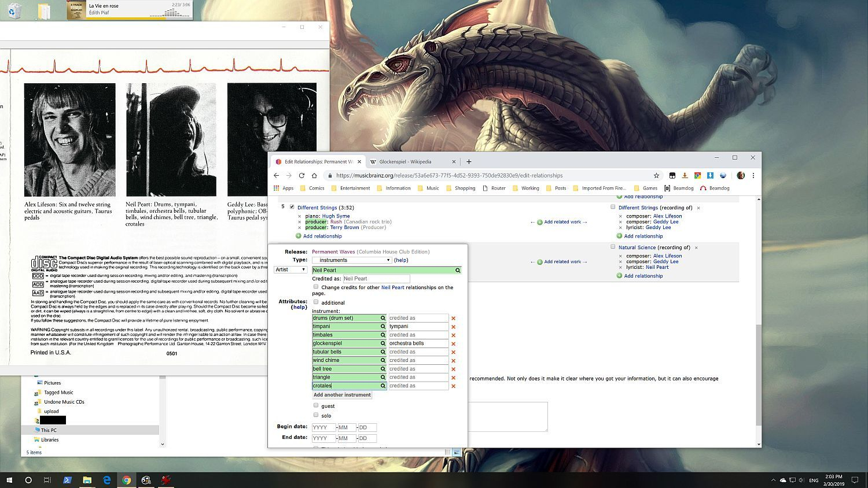Tick the solo attribute checkbox
The height and width of the screenshot is (488, 868).
point(316,415)
